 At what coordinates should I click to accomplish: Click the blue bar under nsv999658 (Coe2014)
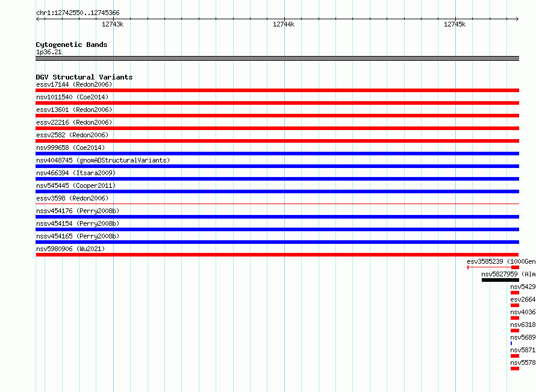pos(277,154)
